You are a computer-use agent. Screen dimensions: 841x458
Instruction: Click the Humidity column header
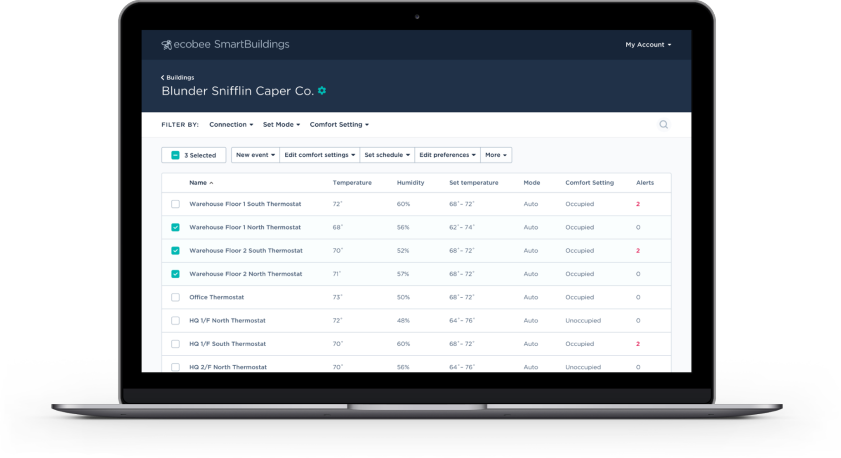click(x=410, y=183)
